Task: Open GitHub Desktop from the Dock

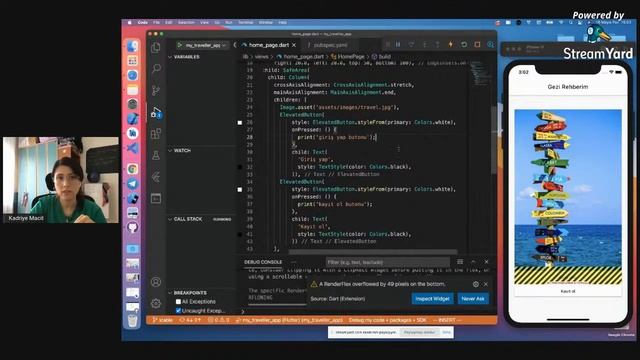Action: [x=132, y=227]
